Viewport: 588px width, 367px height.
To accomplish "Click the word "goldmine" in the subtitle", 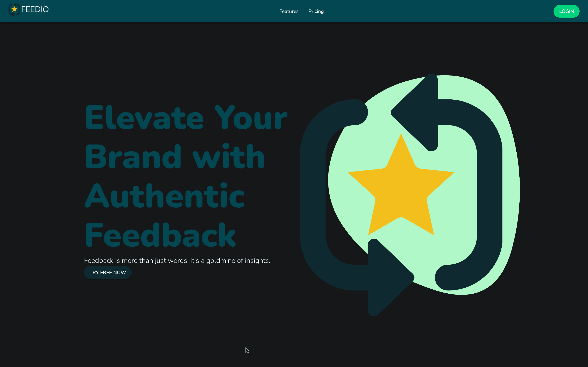I will [x=221, y=261].
